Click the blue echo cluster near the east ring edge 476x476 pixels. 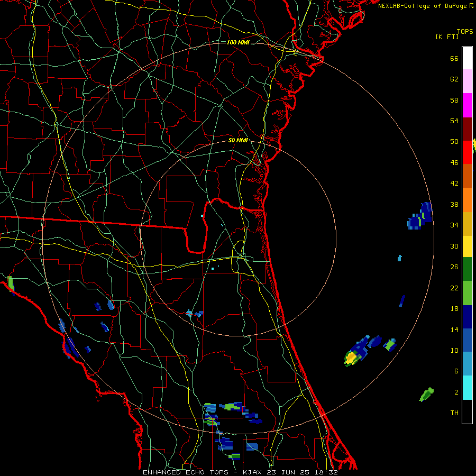[420, 216]
